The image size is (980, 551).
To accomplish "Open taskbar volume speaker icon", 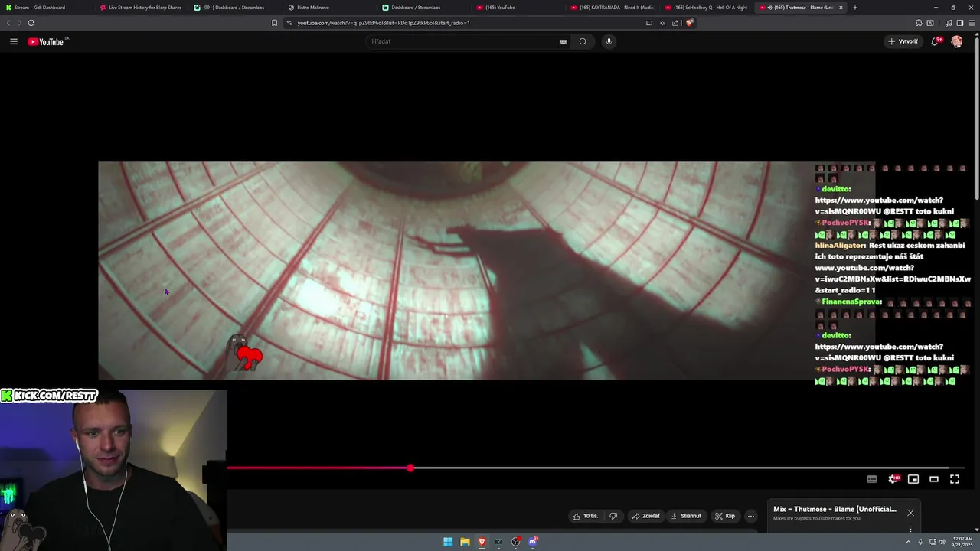I will [x=941, y=542].
